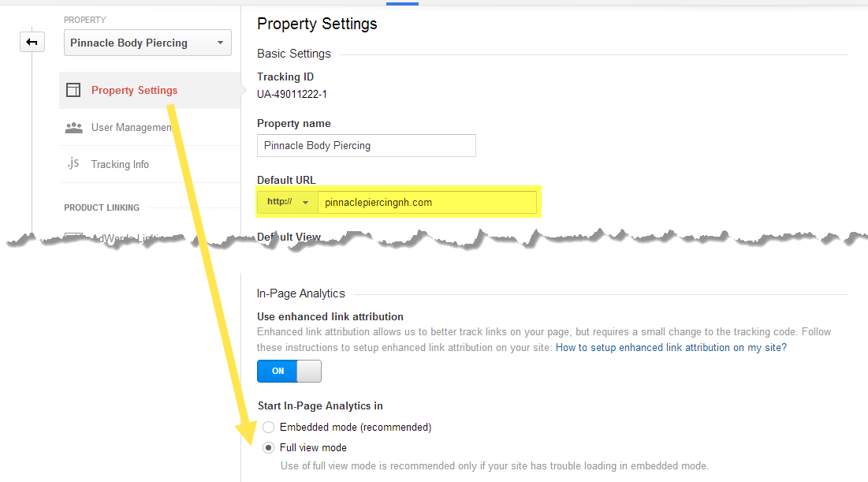
Task: Click the .js Tracking Info icon
Action: point(73,164)
